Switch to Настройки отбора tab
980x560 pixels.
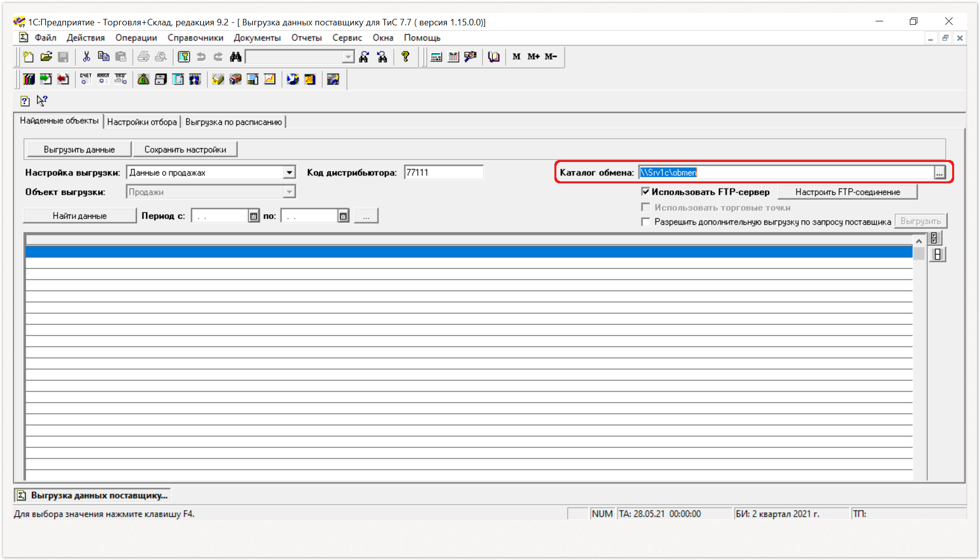click(142, 122)
